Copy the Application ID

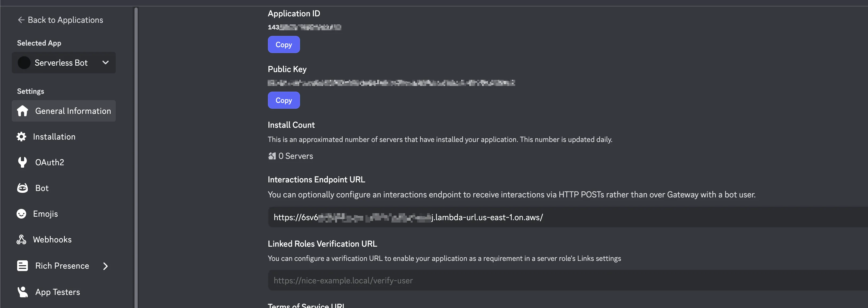pyautogui.click(x=283, y=44)
